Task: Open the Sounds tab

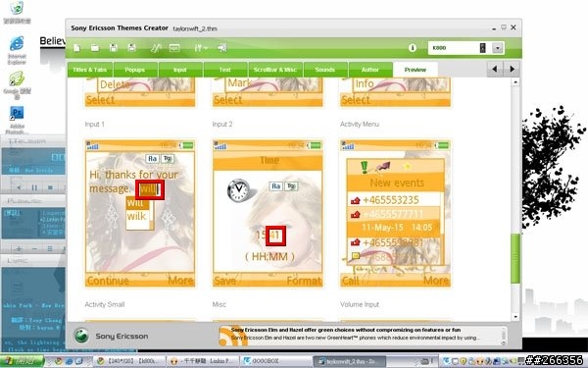Action: pos(325,70)
